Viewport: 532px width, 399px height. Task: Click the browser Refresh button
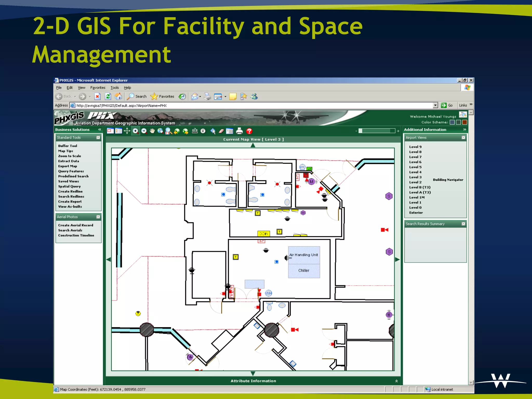point(108,96)
